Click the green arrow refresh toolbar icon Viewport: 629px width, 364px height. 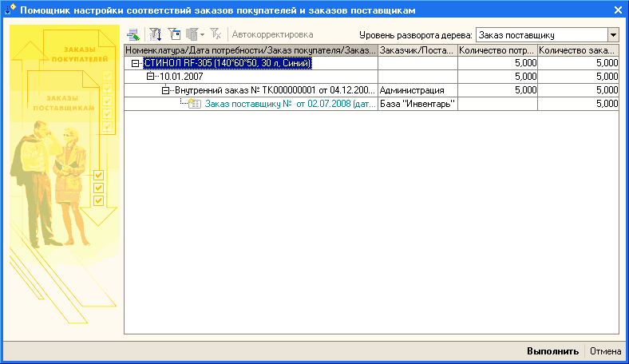pyautogui.click(x=133, y=35)
